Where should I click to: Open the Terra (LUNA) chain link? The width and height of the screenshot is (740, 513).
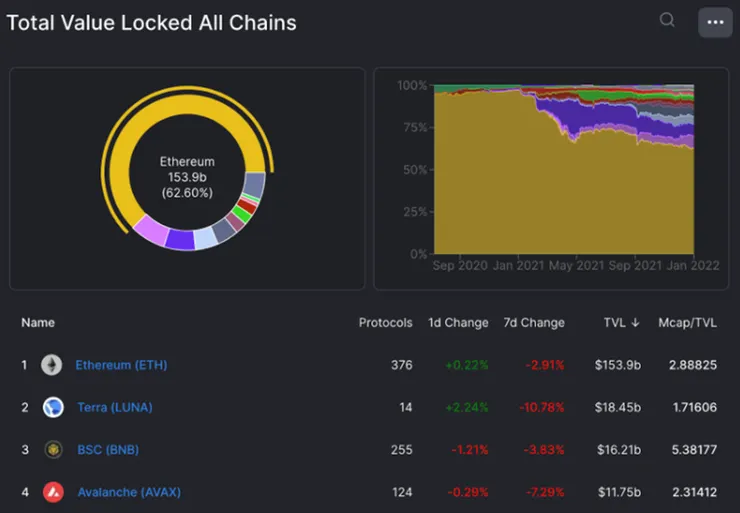pos(115,407)
